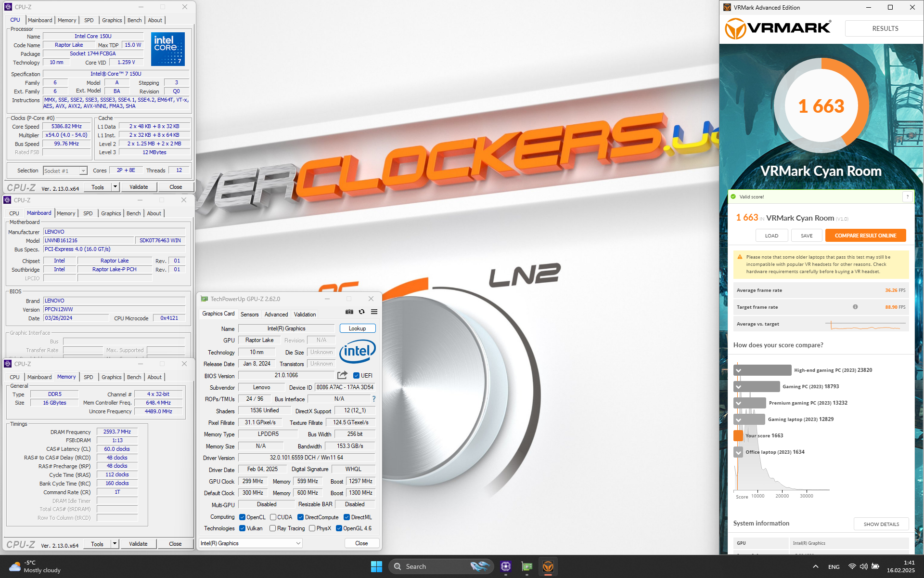Open the GPU-Z hamburger menu
This screenshot has height=578, width=924.
pyautogui.click(x=374, y=312)
